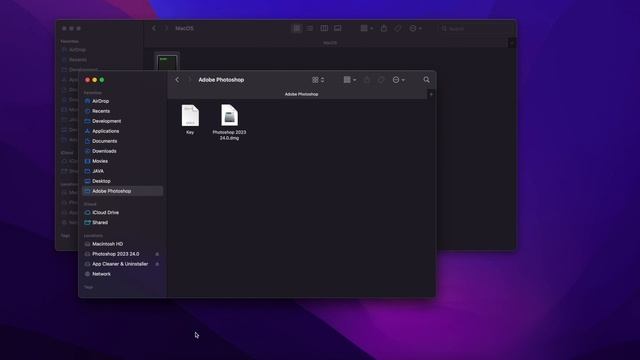Screen dimensions: 640x360
Task: Go back in the Adobe Photoshop Finder window
Action: tap(177, 80)
